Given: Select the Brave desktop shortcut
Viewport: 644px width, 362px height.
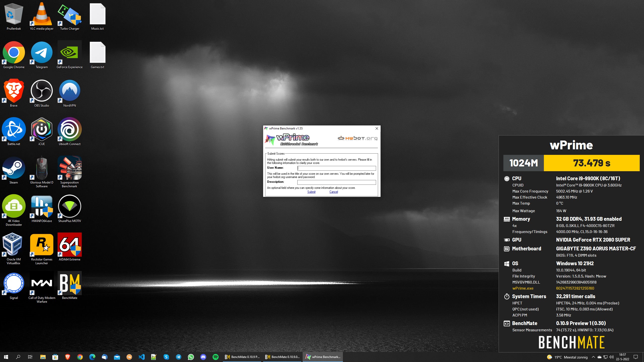Looking at the screenshot, I should point(14,94).
